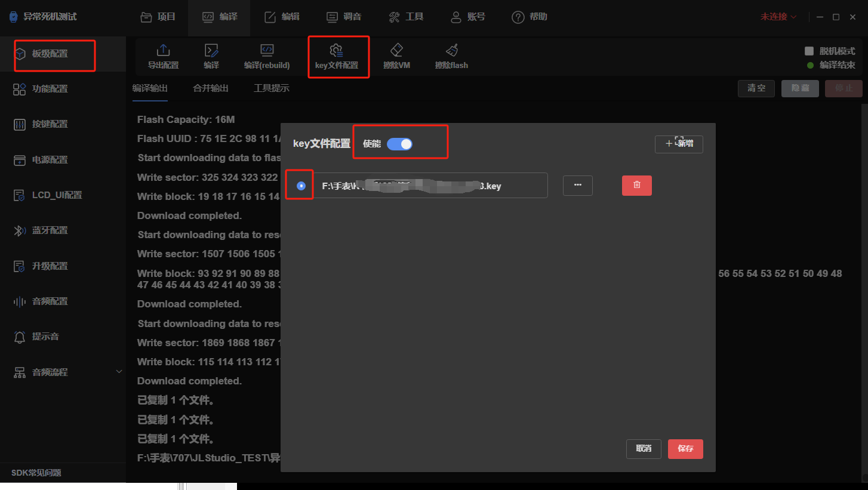This screenshot has height=490, width=868.
Task: Open 功能配置 in the sidebar
Action: tap(63, 89)
